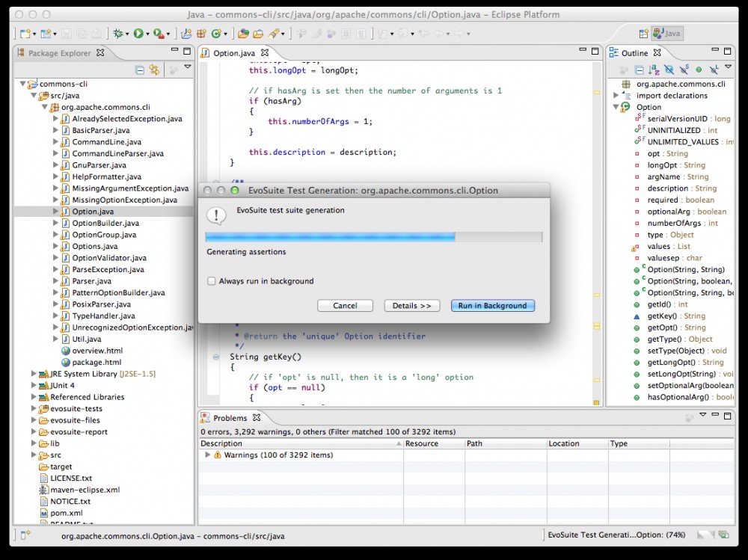Click the green Run button in toolbar
Viewport: 748px width, 560px height.
point(138,34)
